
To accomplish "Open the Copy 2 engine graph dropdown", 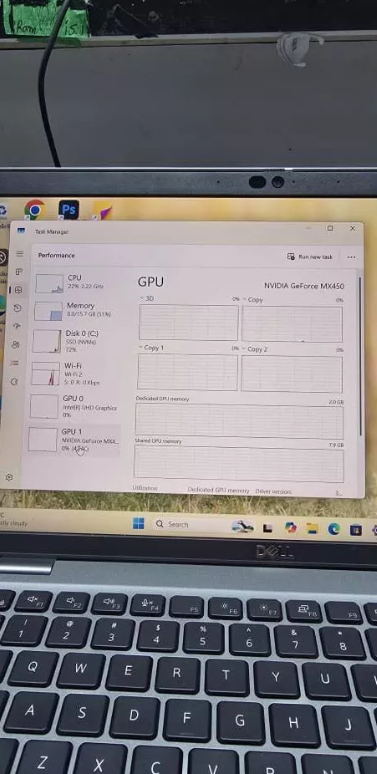I will (x=255, y=349).
